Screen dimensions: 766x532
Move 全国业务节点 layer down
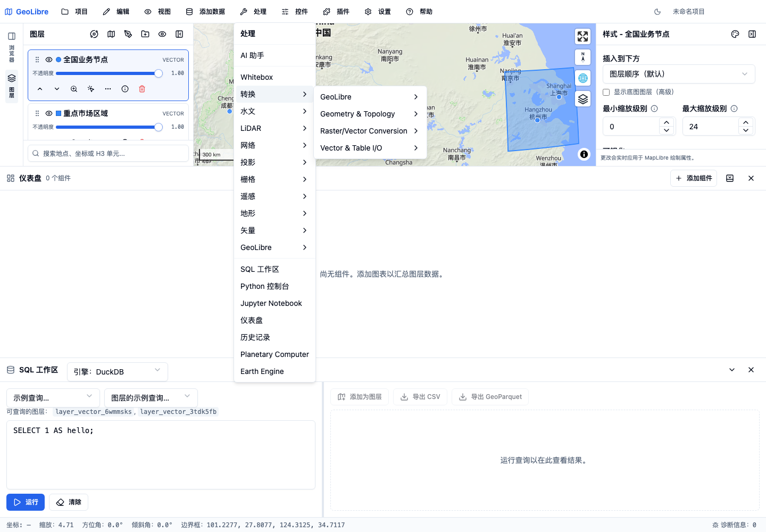coord(57,89)
